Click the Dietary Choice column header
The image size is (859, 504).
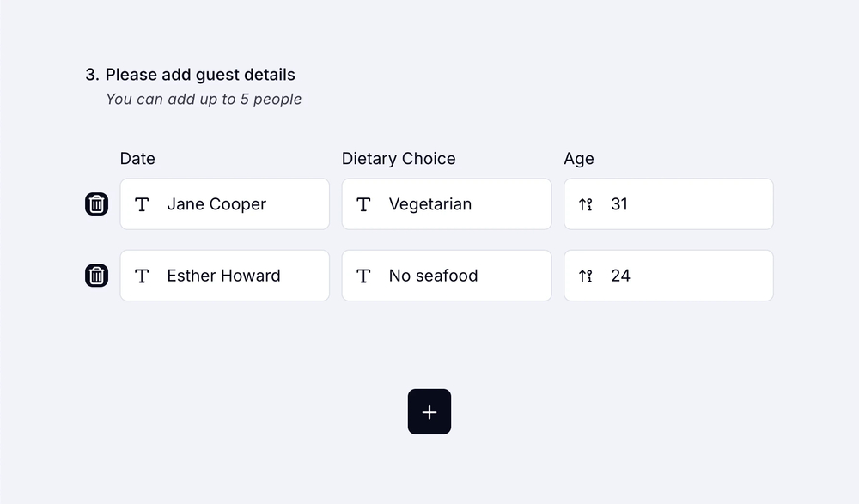tap(399, 158)
